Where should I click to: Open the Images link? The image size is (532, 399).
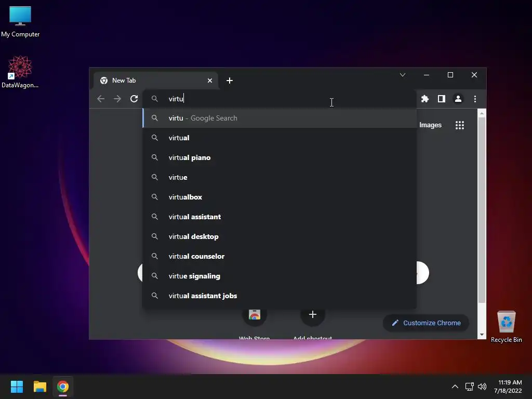[430, 125]
